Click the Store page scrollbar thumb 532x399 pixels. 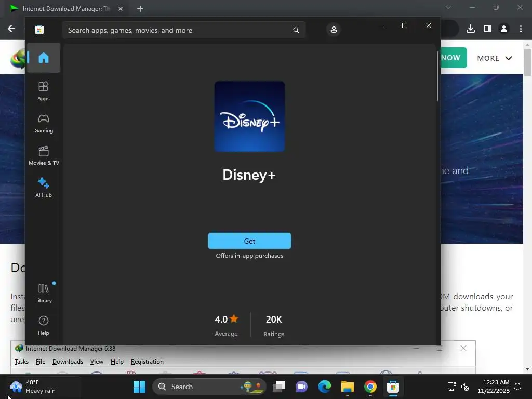pos(438,76)
